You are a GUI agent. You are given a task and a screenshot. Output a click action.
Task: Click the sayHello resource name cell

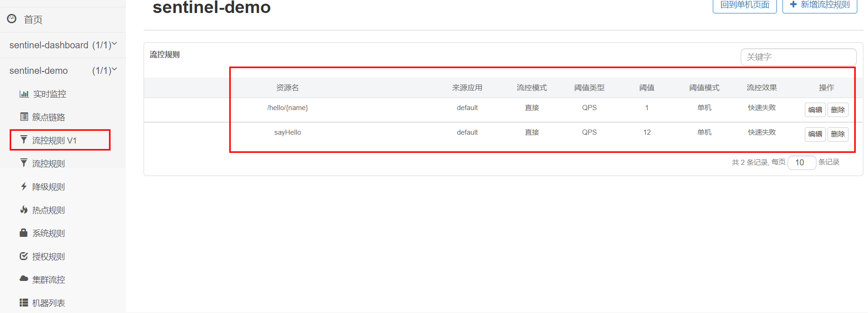click(288, 132)
